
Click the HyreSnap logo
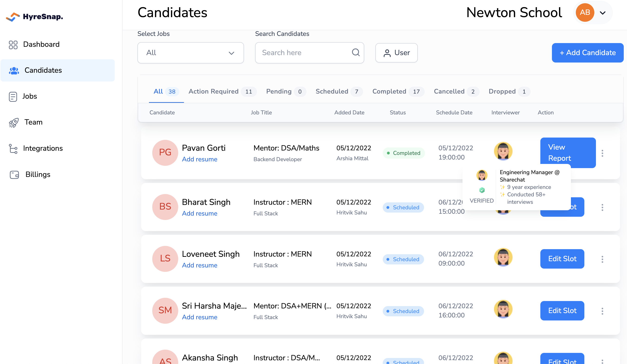pyautogui.click(x=34, y=16)
